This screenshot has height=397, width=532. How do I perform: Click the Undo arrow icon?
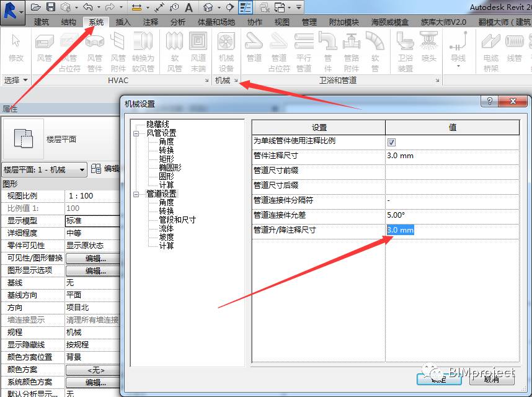click(x=88, y=7)
